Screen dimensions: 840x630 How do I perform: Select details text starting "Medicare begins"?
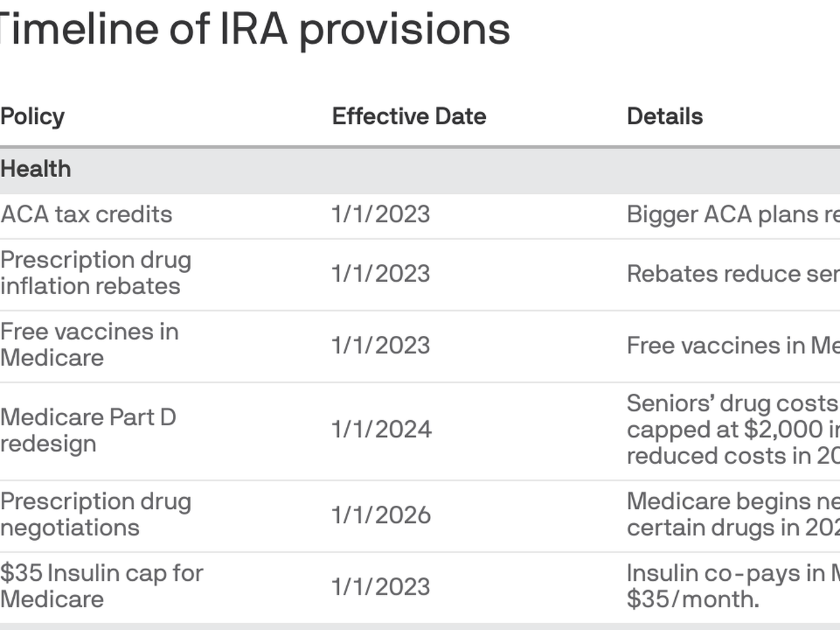[732, 514]
